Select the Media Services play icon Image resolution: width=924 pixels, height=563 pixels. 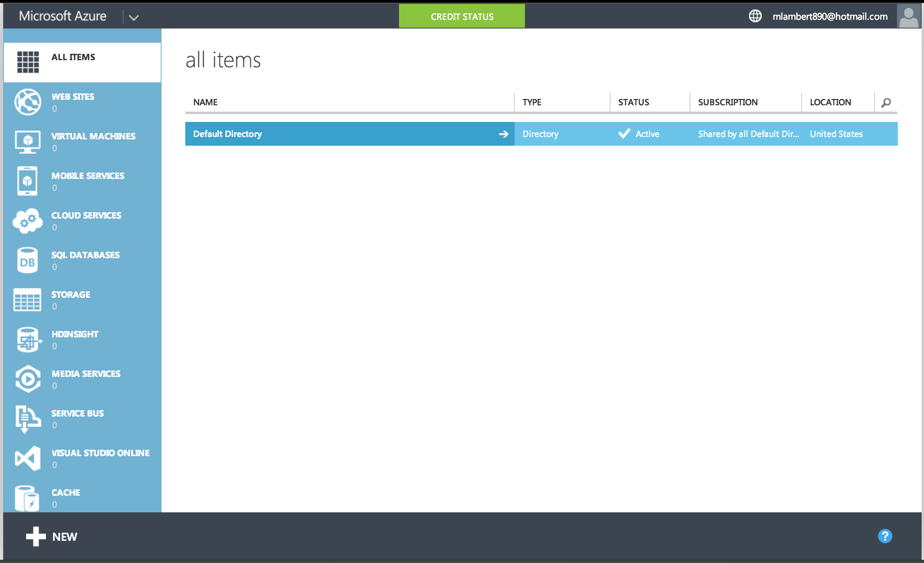(x=27, y=379)
